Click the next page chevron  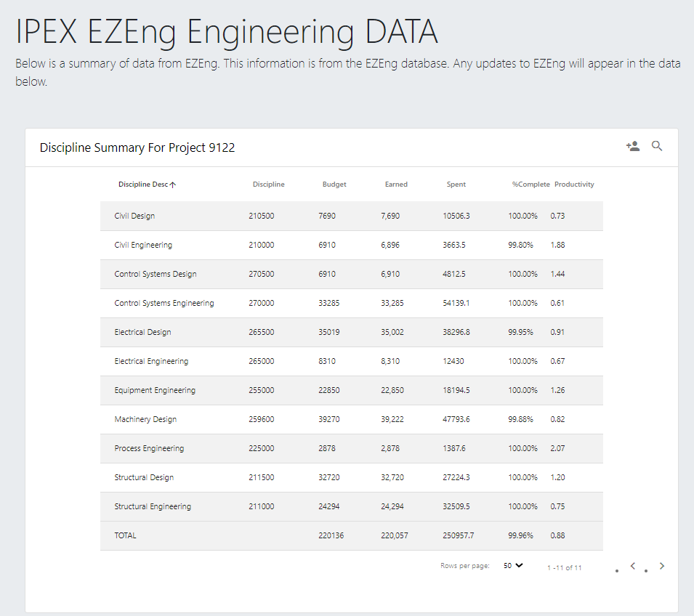click(x=661, y=566)
